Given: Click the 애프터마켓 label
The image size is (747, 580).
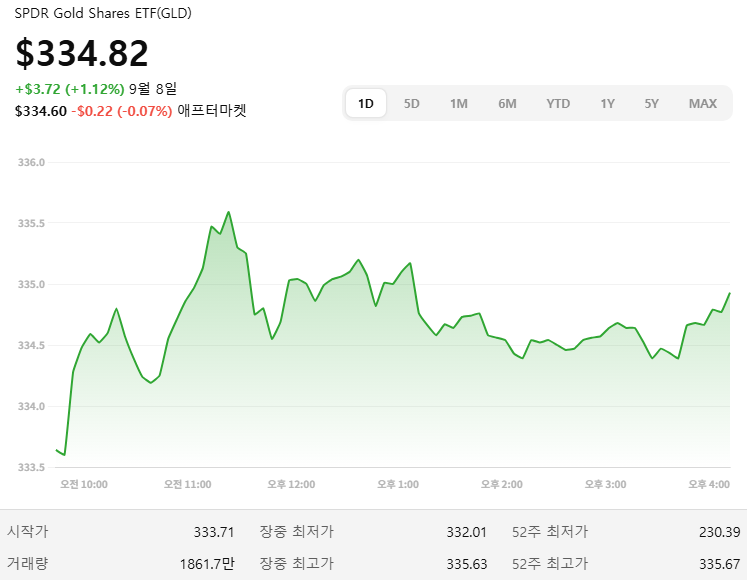Looking at the screenshot, I should pos(212,111).
